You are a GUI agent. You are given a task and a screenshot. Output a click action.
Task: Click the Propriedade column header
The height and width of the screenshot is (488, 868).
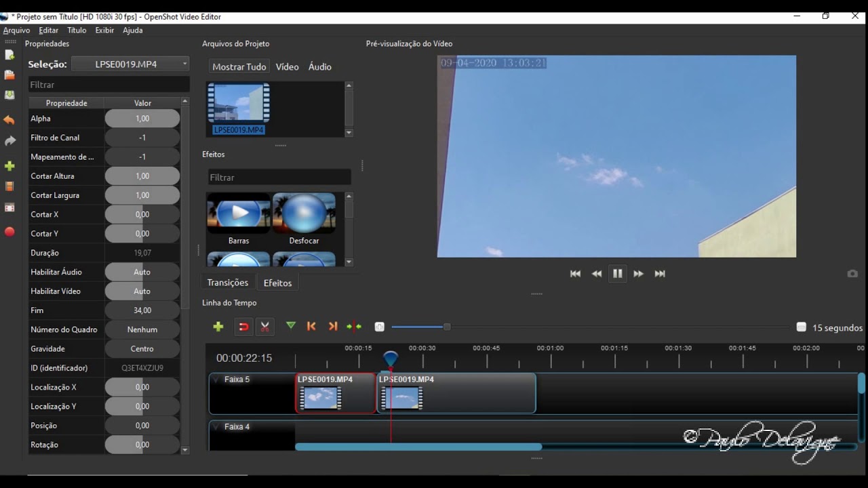click(x=66, y=103)
